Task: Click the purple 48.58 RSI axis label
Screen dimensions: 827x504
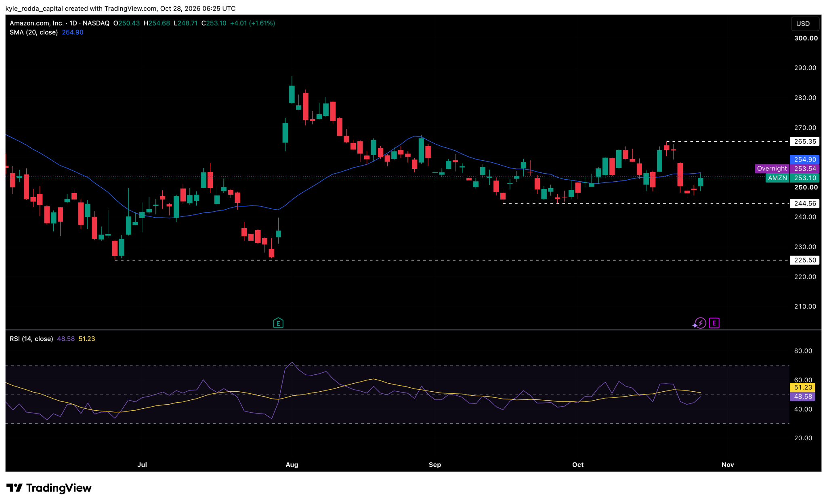Action: pyautogui.click(x=803, y=397)
